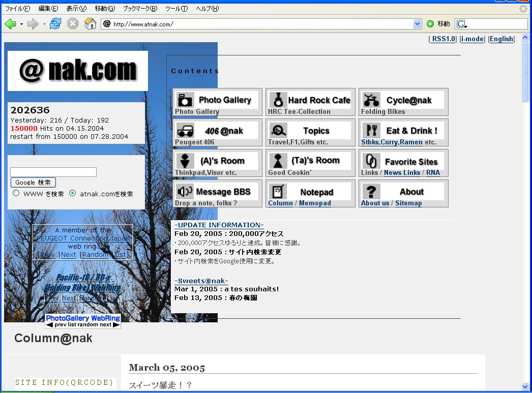Click the vertical scrollbar thumb
This screenshot has width=532, height=393.
pos(525,72)
